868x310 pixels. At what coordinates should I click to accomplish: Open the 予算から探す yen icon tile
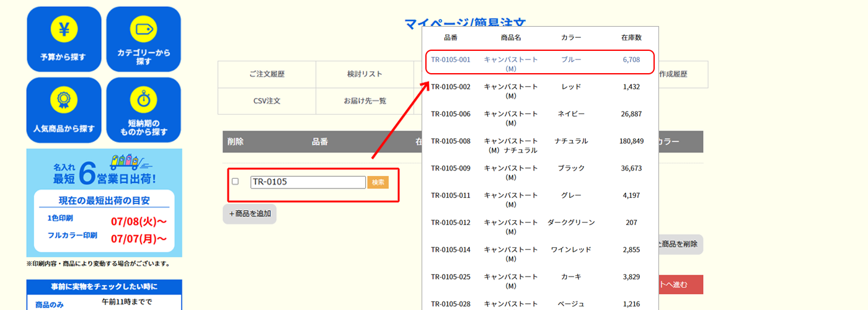tap(63, 39)
